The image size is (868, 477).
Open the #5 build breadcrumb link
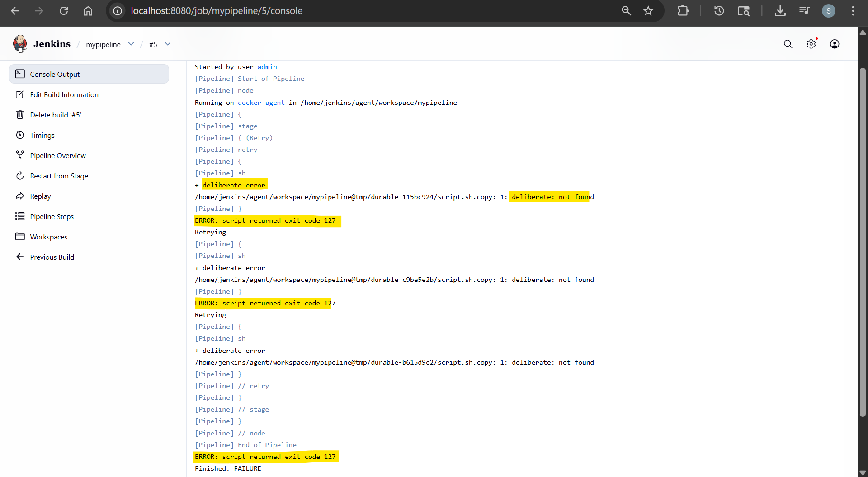(153, 44)
